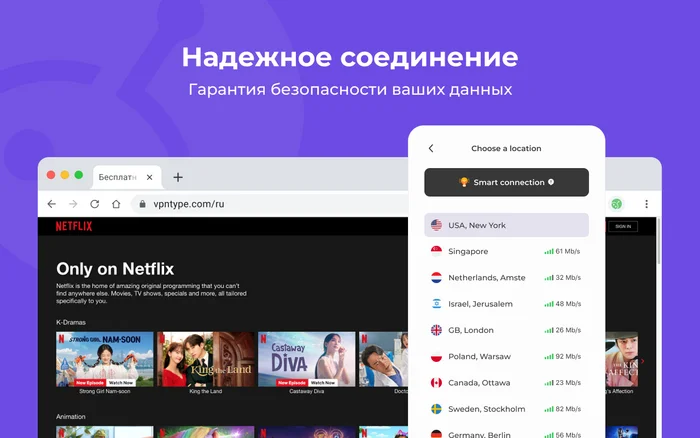Viewport: 700px width, 438px height.
Task: Select Poland, Warsaw location
Action: coord(506,356)
